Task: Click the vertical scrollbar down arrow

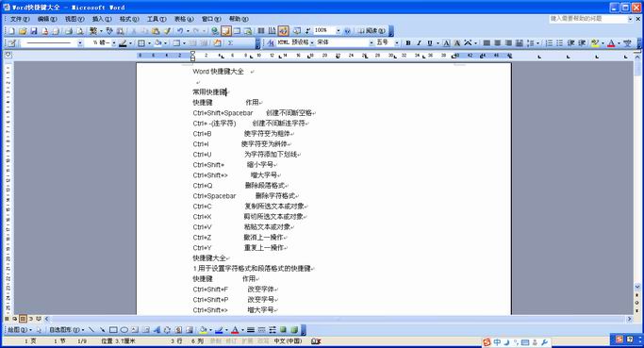Action: pos(637,287)
